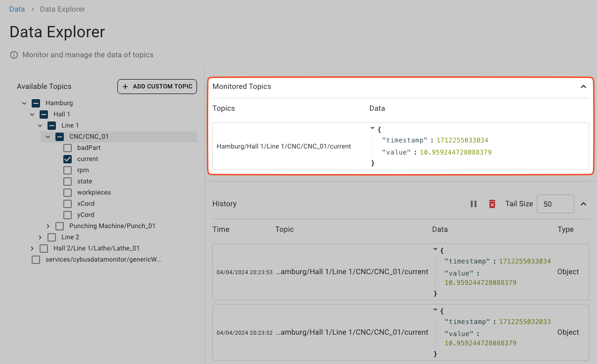Clear history entries with the red trash icon
The width and height of the screenshot is (597, 364).
click(x=492, y=203)
